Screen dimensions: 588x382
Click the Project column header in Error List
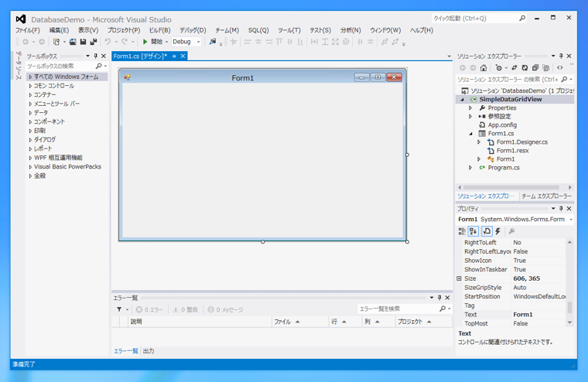click(423, 322)
